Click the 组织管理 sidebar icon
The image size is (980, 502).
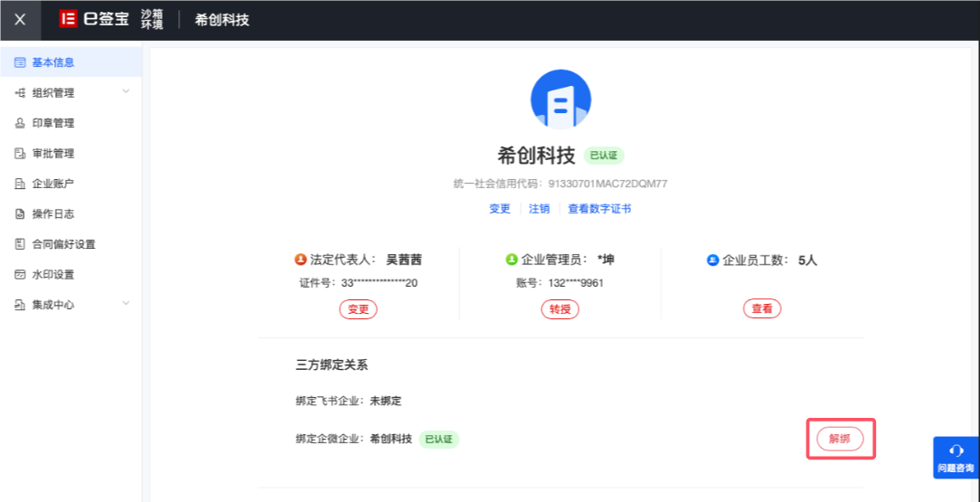click(x=19, y=93)
